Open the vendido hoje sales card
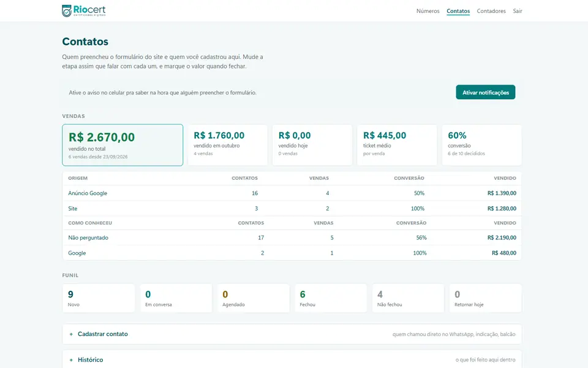The height and width of the screenshot is (368, 588). coord(312,145)
